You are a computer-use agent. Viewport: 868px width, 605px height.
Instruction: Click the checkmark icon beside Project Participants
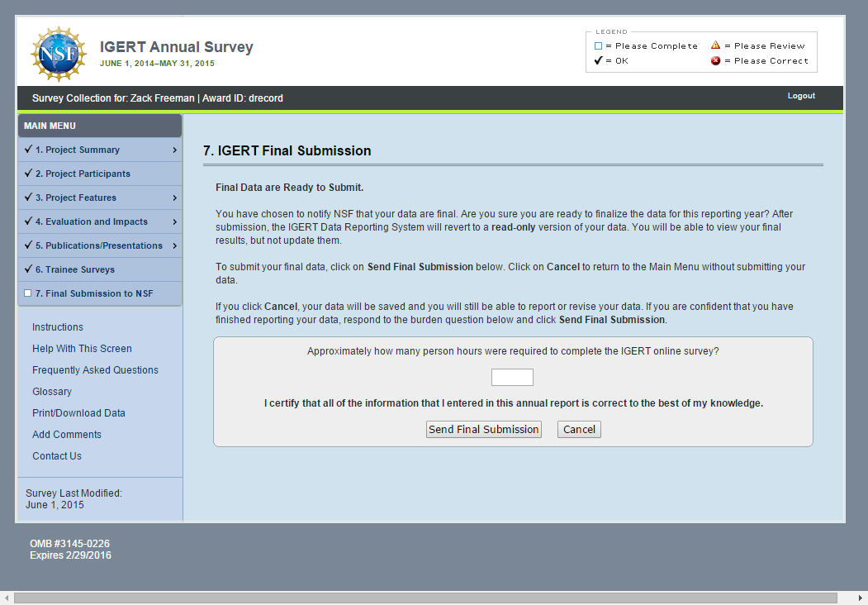tap(28, 173)
